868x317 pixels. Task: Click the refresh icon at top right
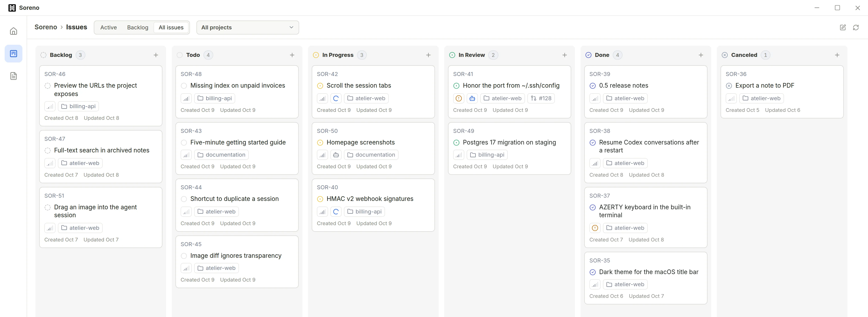(856, 28)
